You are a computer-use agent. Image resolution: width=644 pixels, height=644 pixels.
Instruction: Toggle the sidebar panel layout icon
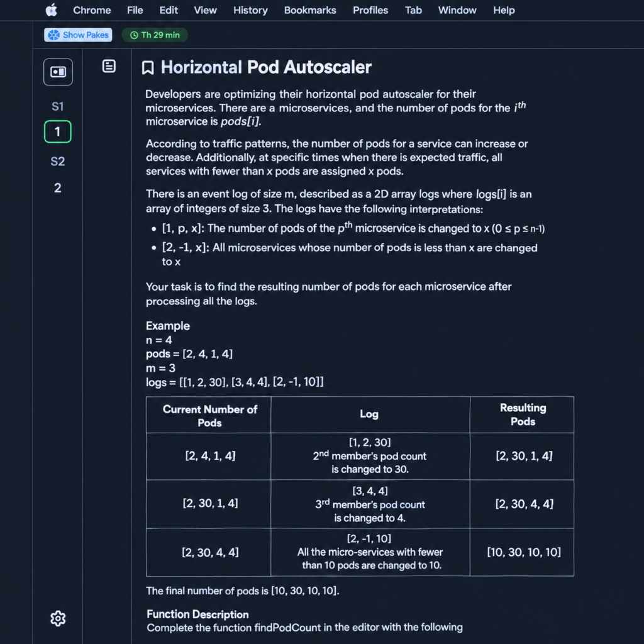pyautogui.click(x=58, y=72)
